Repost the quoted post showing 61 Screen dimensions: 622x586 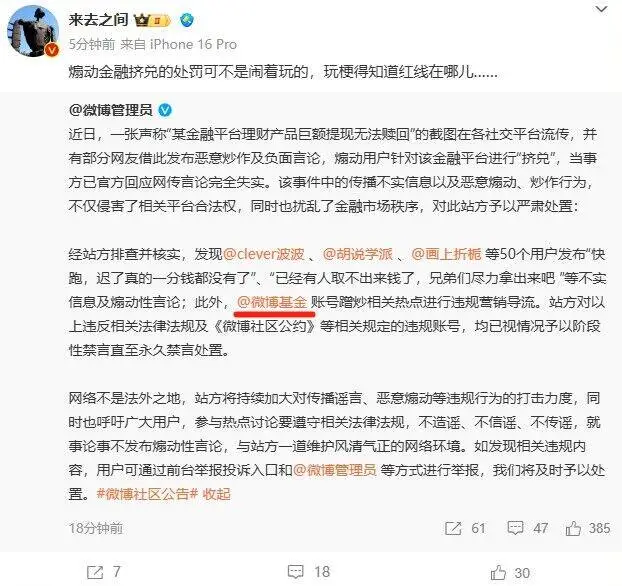[x=465, y=528]
